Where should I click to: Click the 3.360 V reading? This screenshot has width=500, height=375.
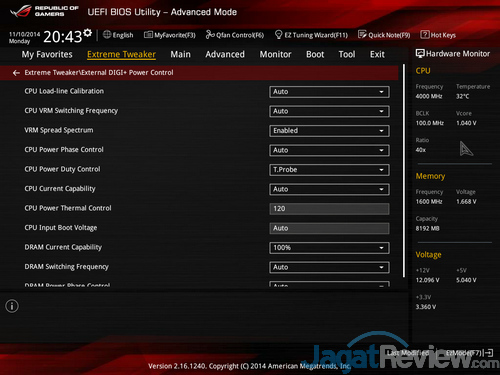tap(426, 307)
